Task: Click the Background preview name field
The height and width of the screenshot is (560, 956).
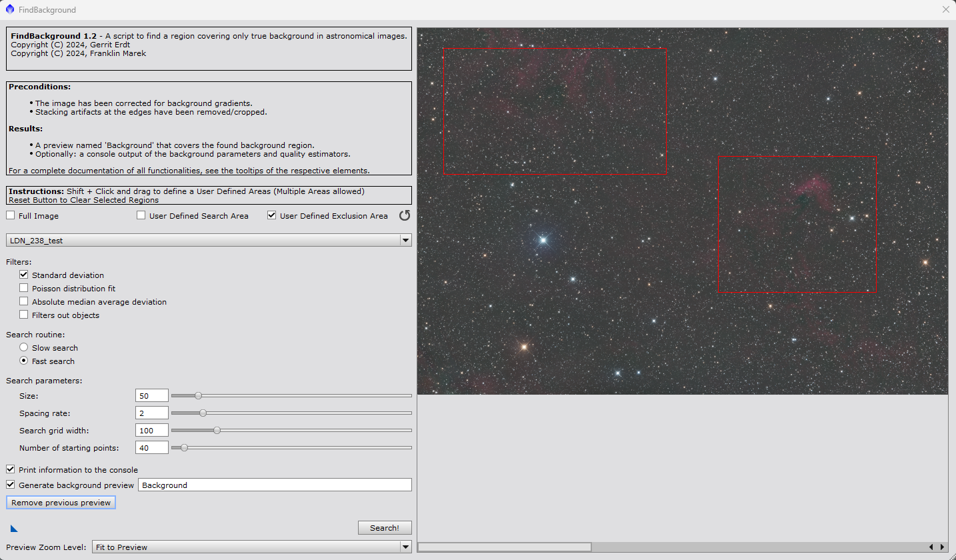Action: [275, 485]
